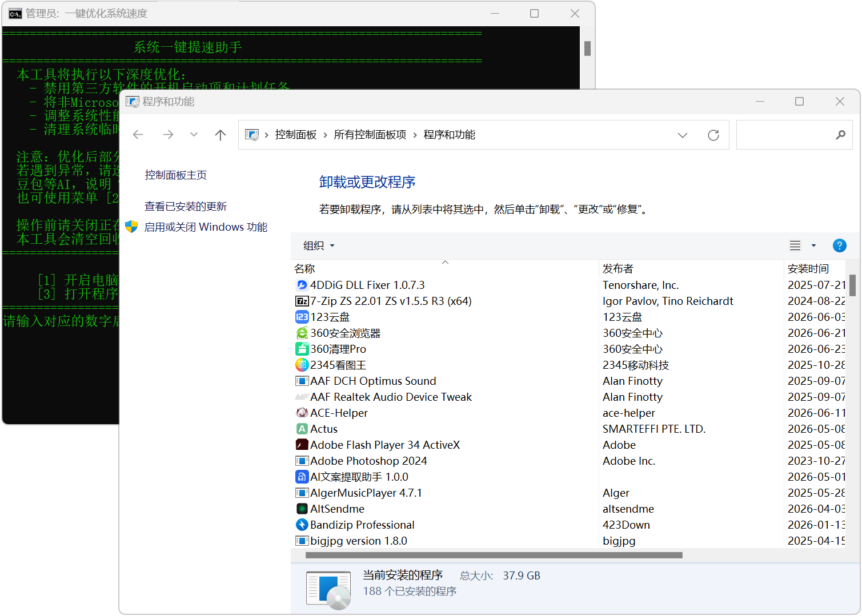This screenshot has width=862, height=616.
Task: Click the command prompt title bar icon
Action: [x=15, y=14]
